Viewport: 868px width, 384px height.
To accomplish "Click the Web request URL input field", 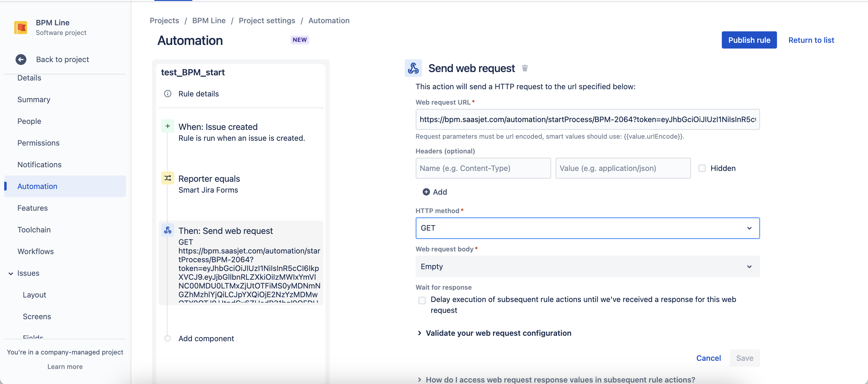I will (587, 120).
